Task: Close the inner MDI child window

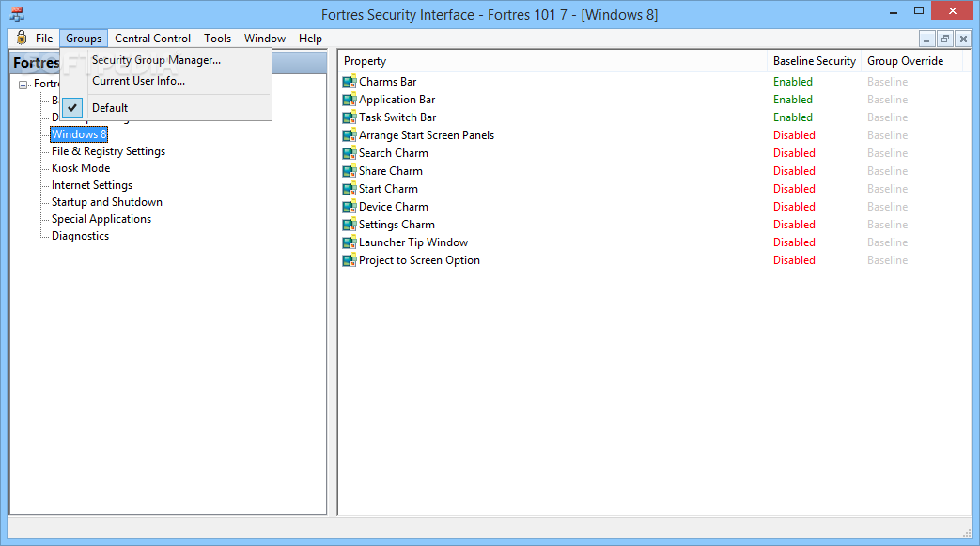Action: click(963, 39)
